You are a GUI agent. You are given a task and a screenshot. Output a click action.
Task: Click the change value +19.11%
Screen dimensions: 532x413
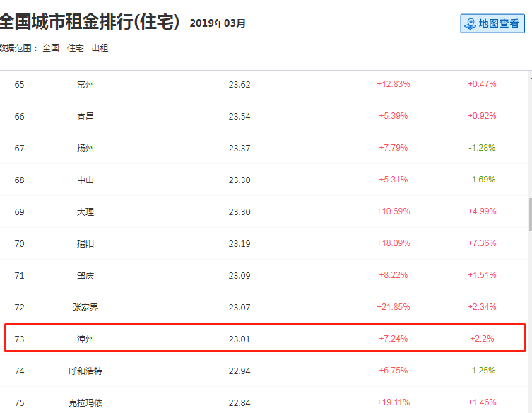click(x=394, y=402)
